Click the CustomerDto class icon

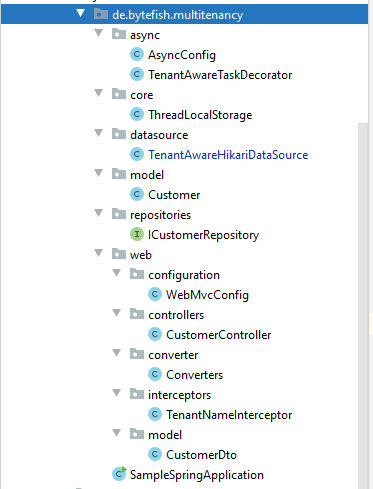155,454
